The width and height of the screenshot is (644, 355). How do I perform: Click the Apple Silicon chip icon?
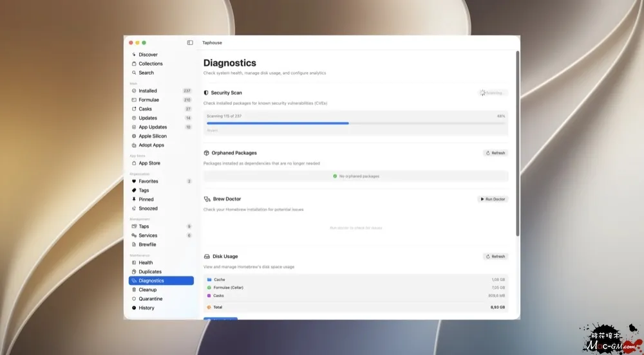click(134, 136)
